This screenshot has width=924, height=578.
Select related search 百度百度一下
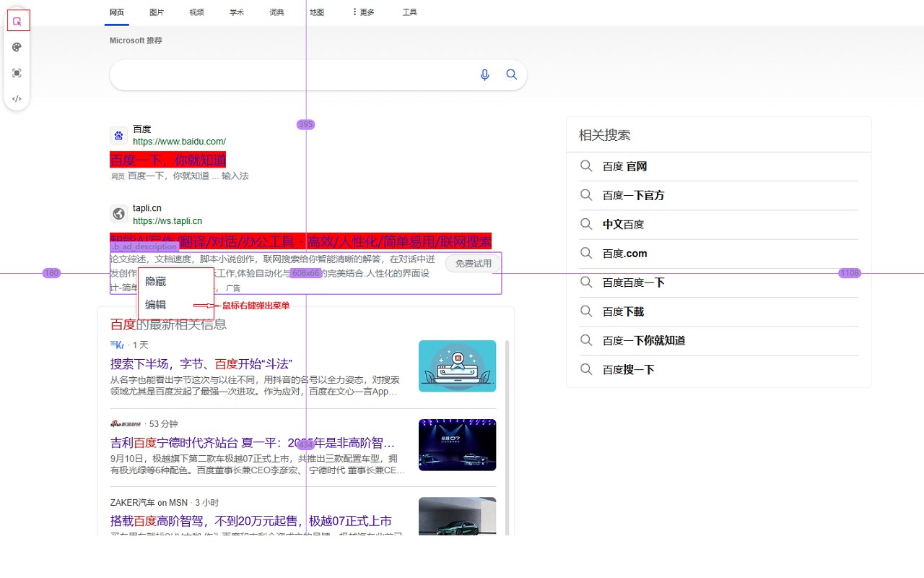pyautogui.click(x=634, y=282)
